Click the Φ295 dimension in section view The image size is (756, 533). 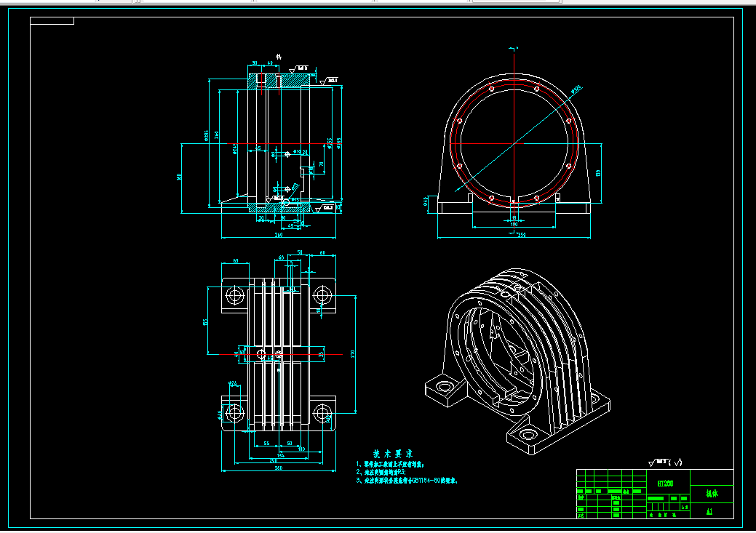pyautogui.click(x=206, y=136)
